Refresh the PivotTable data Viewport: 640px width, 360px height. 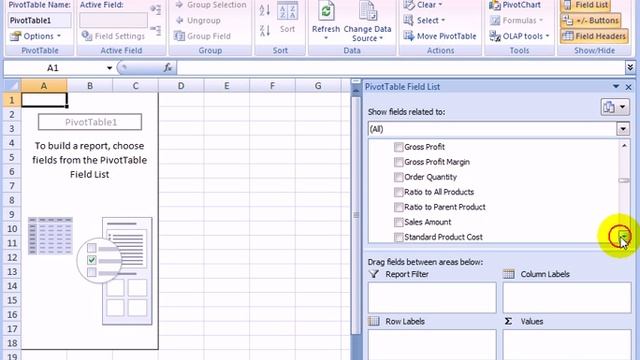326,20
